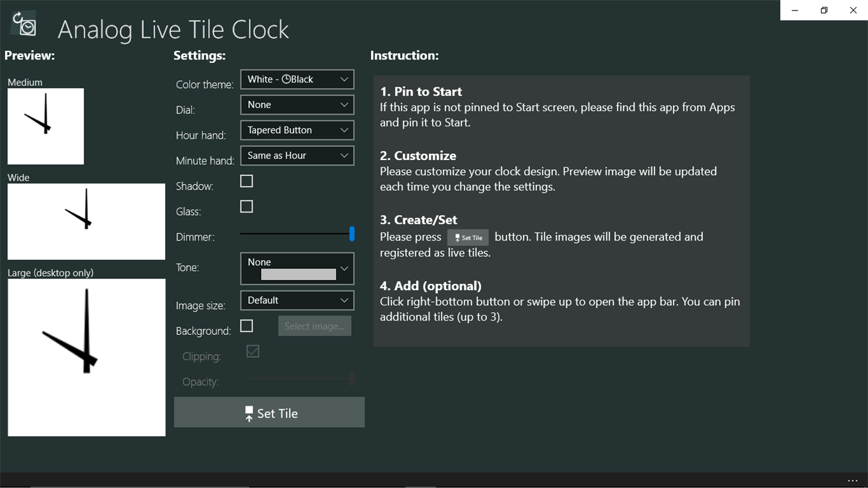Enable the Background image checkbox

tap(246, 325)
